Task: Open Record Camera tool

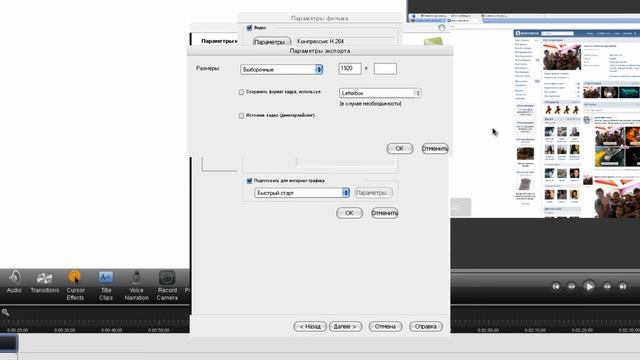Action: point(167,285)
